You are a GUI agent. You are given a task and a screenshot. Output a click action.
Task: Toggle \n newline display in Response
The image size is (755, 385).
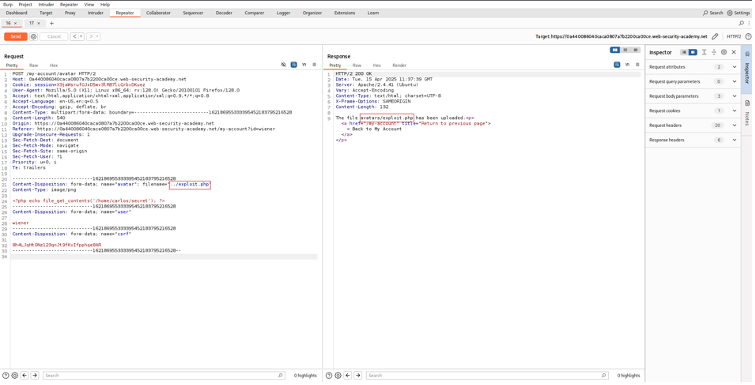tap(627, 64)
